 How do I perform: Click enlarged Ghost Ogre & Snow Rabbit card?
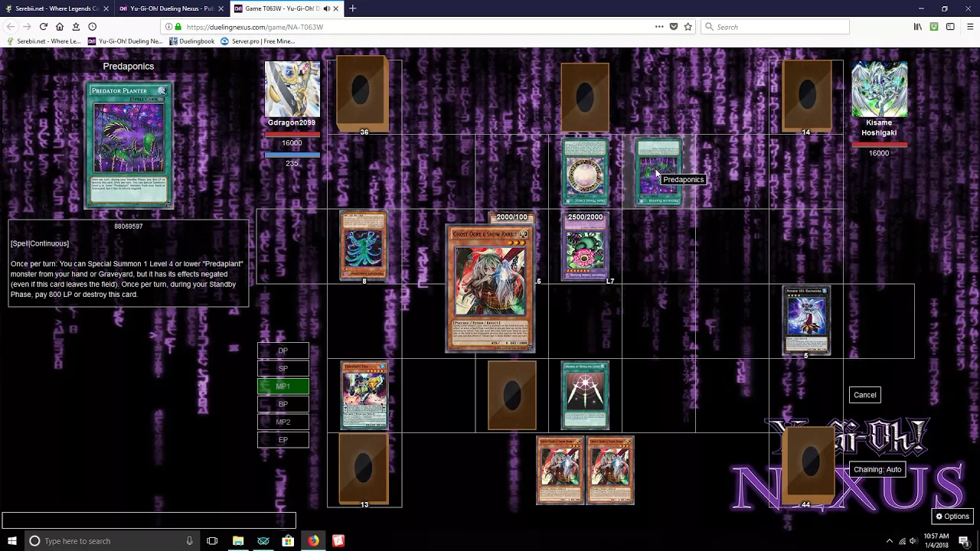[x=490, y=290]
